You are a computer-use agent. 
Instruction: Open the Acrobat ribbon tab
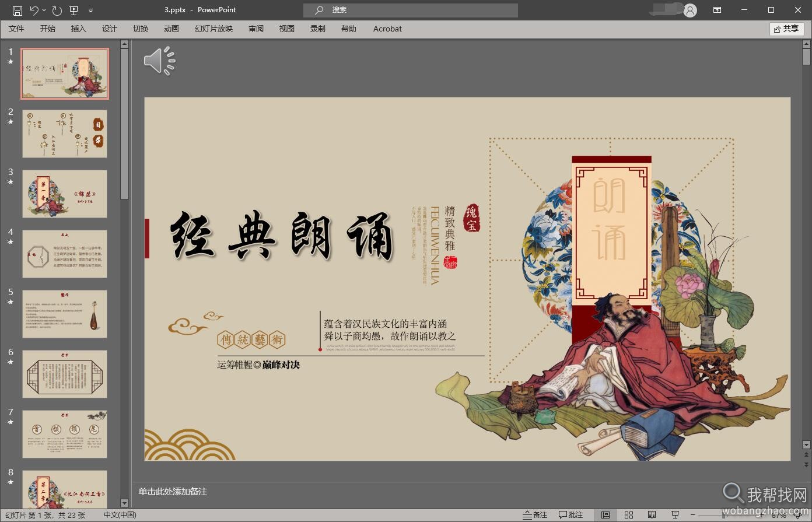tap(387, 29)
